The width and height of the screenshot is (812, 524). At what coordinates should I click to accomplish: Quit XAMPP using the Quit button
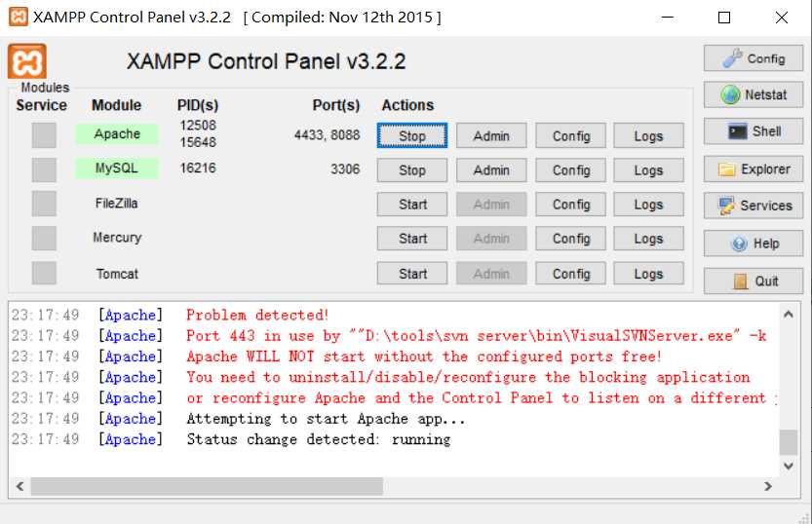(x=754, y=281)
